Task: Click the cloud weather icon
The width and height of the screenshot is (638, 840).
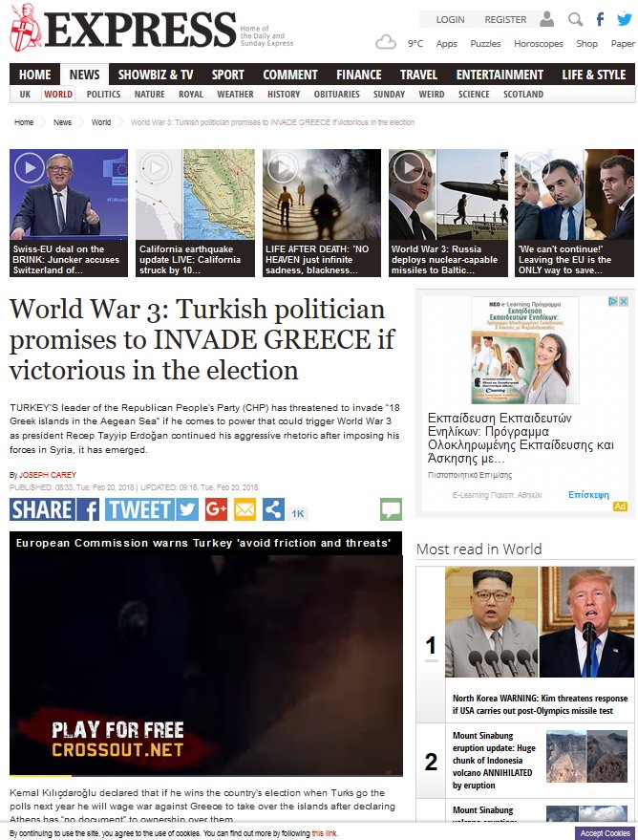Action: click(x=385, y=42)
